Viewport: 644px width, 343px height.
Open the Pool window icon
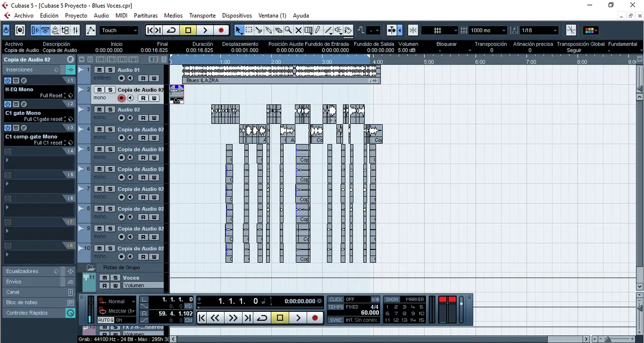[x=65, y=30]
